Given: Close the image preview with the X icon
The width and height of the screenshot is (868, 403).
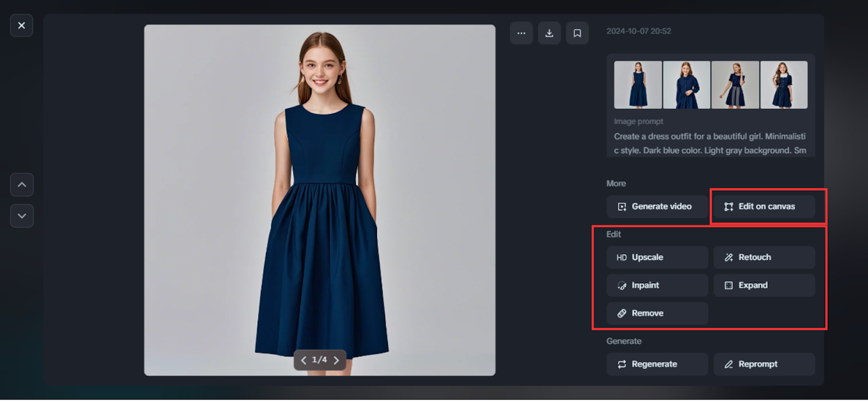Looking at the screenshot, I should click(22, 26).
